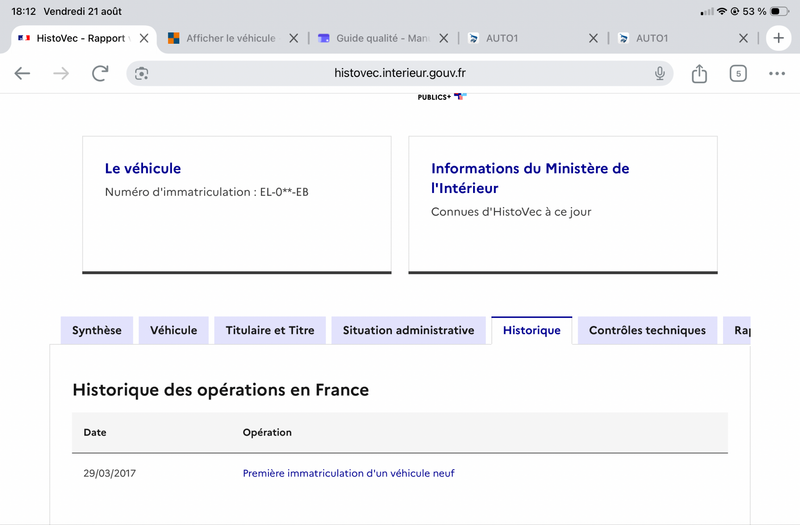Open the Contrôles techniques tab
800x525 pixels.
pyautogui.click(x=647, y=330)
